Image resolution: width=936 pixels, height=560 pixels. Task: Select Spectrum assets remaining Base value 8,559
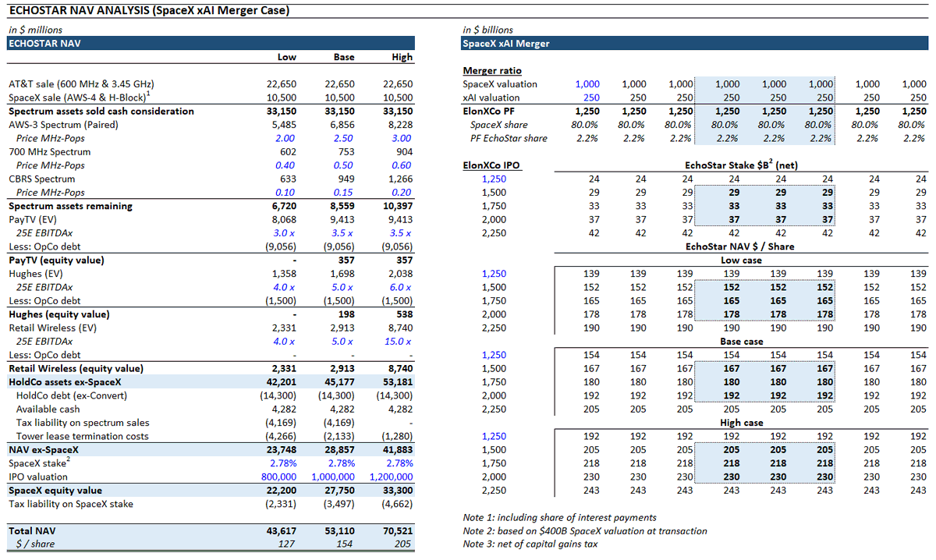341,206
